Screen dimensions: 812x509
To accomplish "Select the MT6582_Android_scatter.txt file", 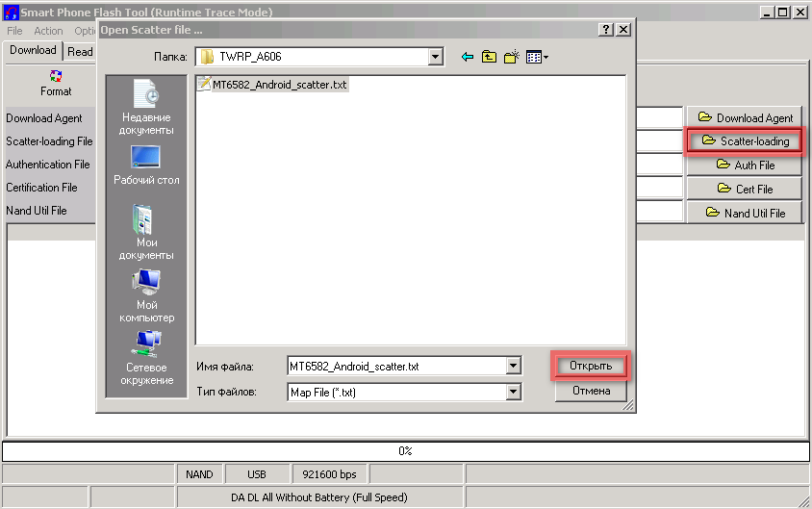I will pos(273,85).
